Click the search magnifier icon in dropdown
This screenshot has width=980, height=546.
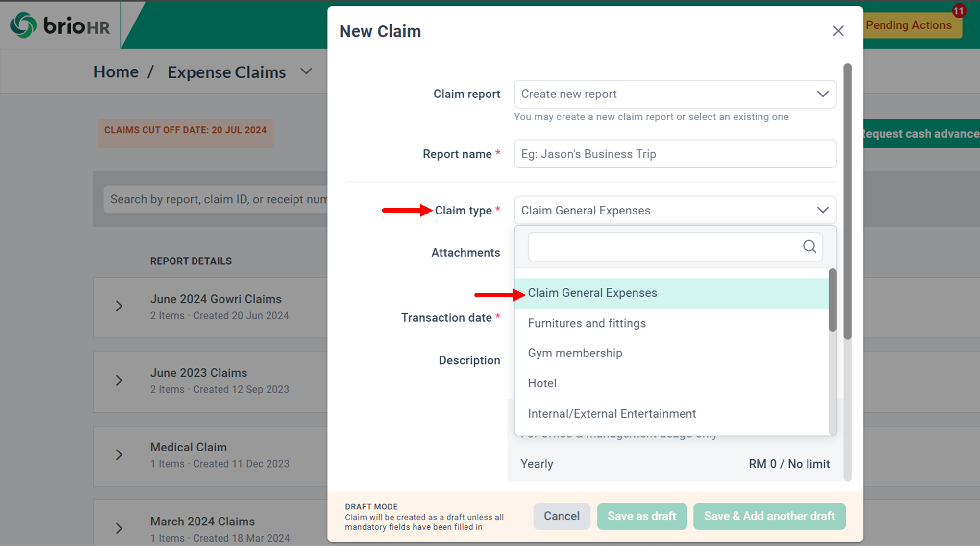point(809,246)
